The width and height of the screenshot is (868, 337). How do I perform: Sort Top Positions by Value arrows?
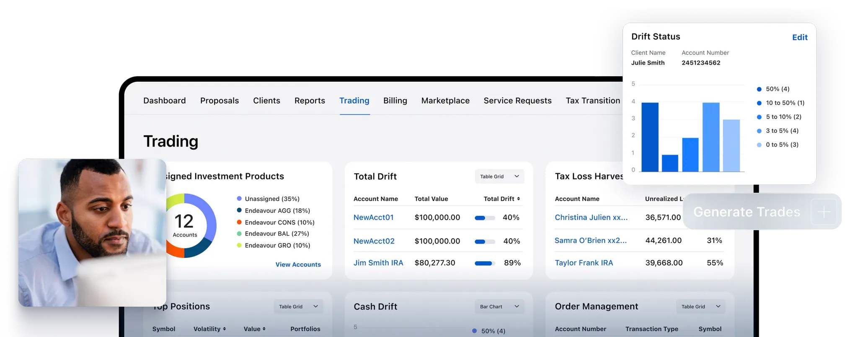click(264, 329)
